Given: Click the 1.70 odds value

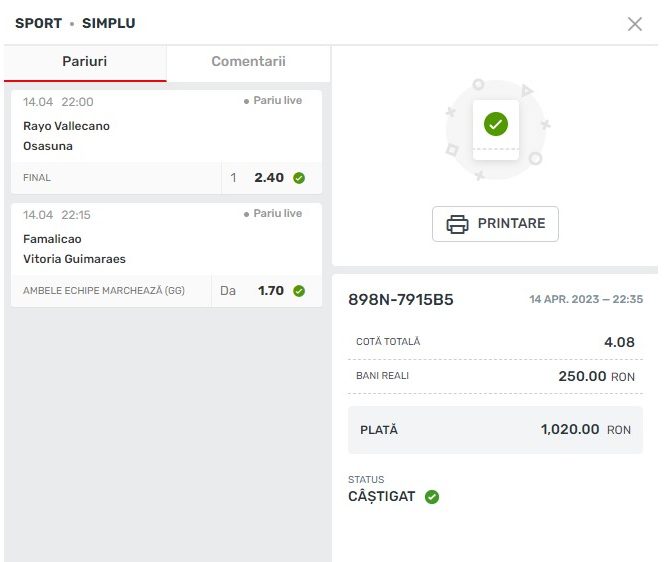Looking at the screenshot, I should click(x=271, y=291).
